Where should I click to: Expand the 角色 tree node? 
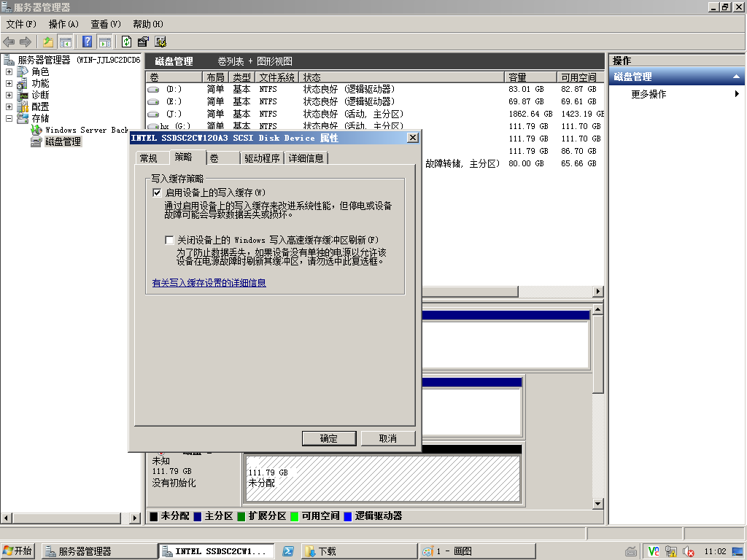(x=9, y=72)
